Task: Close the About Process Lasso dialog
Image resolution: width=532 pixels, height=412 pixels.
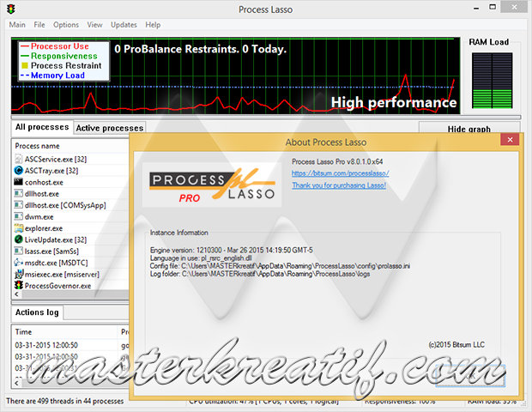Action: click(x=510, y=140)
